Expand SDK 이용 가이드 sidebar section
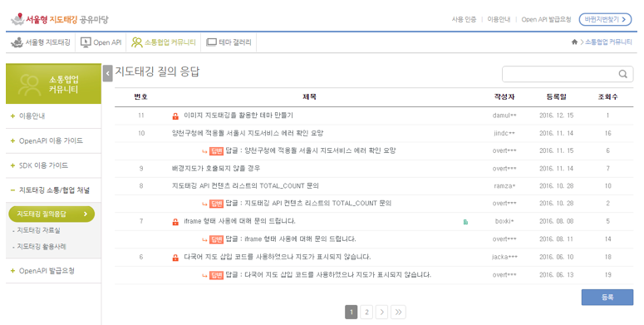This screenshot has width=644, height=325. [x=39, y=165]
